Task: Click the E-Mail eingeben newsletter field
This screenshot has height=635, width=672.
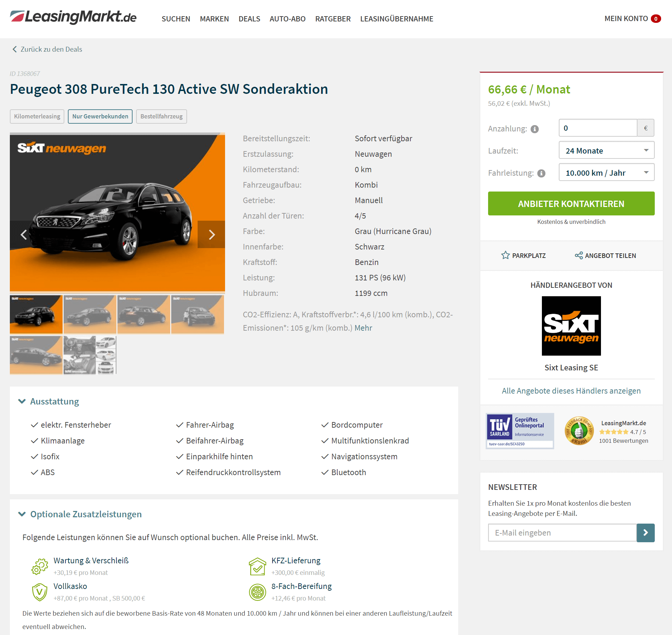Action: [x=562, y=533]
